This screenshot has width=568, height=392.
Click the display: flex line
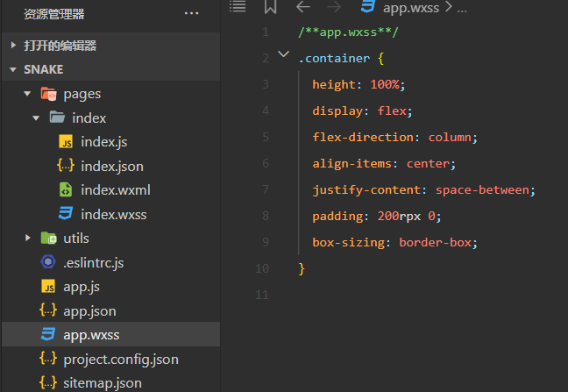tap(362, 110)
